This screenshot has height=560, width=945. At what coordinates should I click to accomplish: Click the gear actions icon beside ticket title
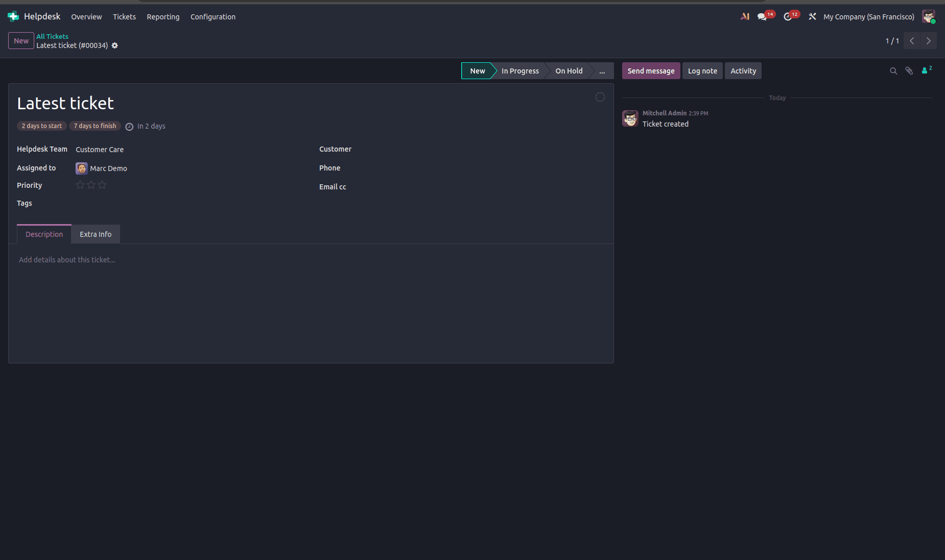(115, 45)
